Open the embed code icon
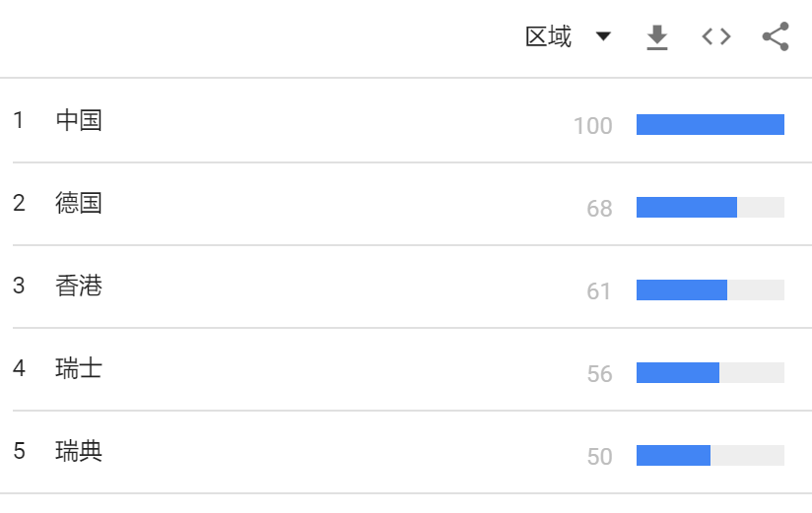The width and height of the screenshot is (812, 513). 716,36
